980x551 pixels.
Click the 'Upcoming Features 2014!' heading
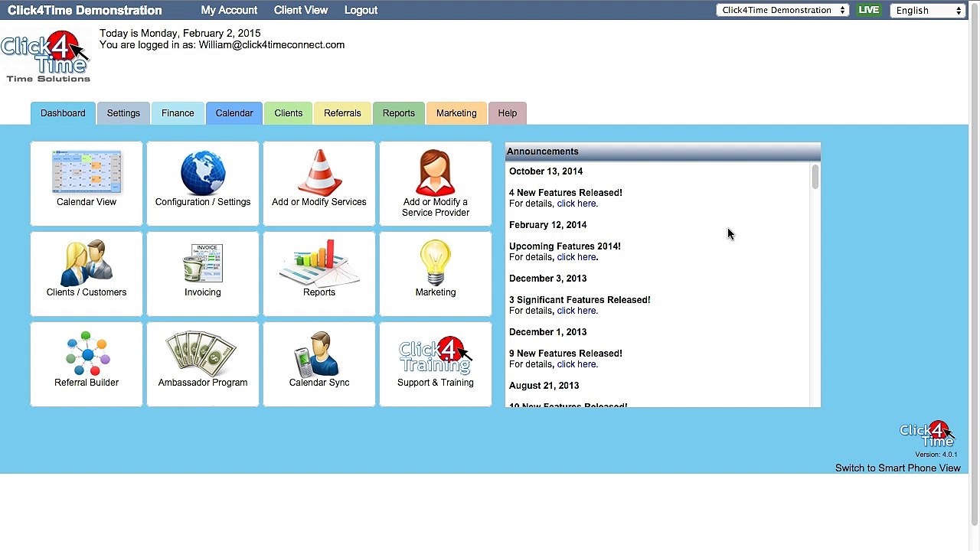click(x=565, y=246)
